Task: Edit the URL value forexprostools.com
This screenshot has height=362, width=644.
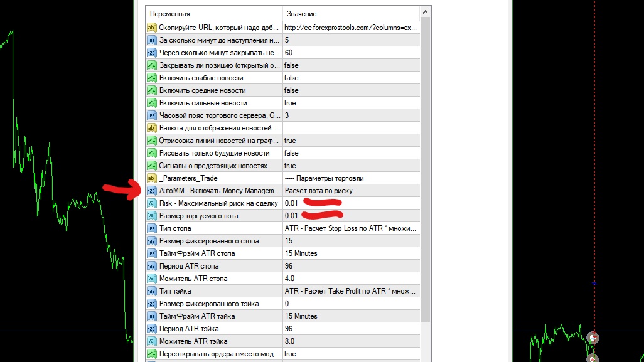Action: [x=351, y=28]
